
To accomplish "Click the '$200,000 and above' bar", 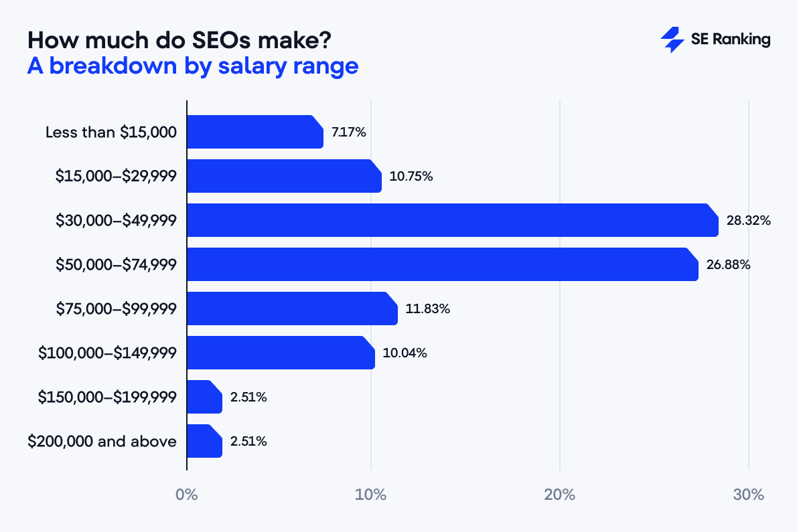I will click(204, 441).
